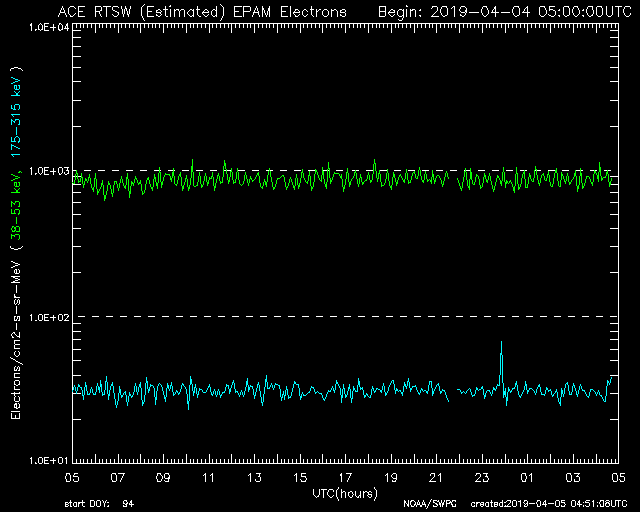
Task: Click the NOAA/SWPC credit label
Action: click(426, 503)
